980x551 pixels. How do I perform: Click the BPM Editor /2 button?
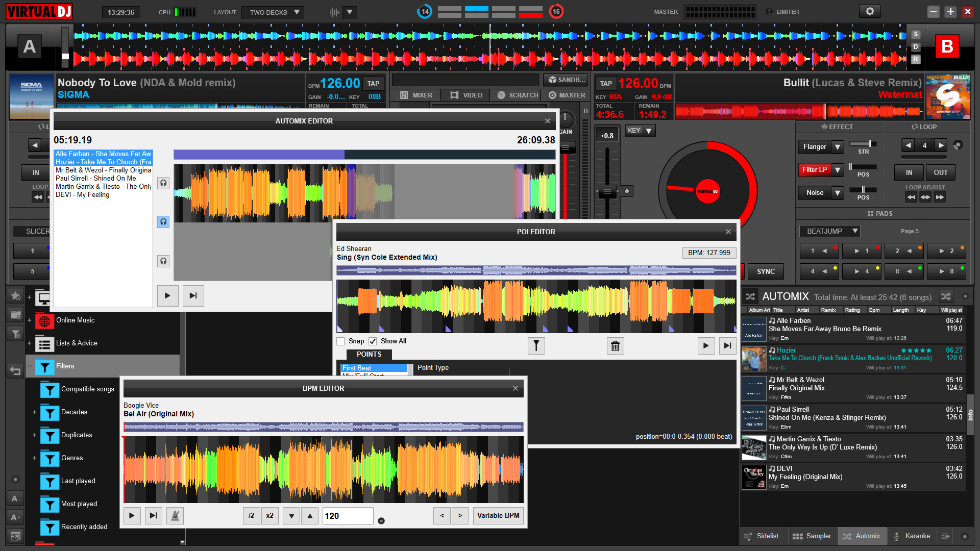(x=251, y=516)
